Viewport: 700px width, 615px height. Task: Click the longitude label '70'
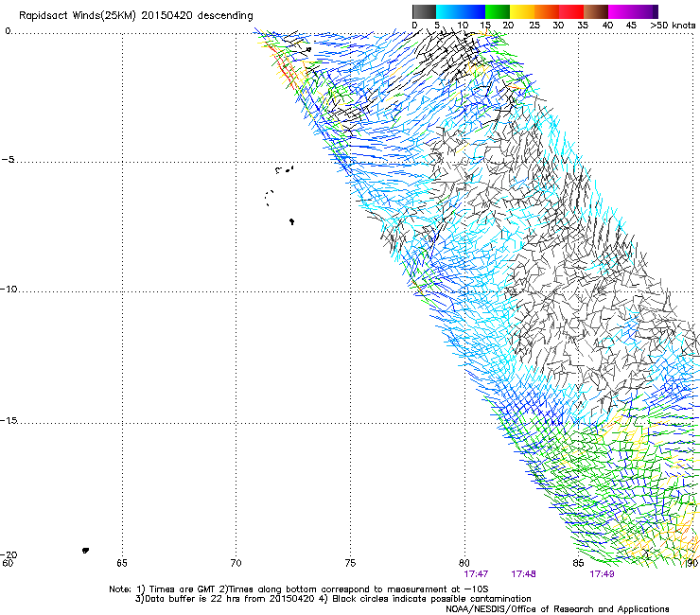point(236,563)
